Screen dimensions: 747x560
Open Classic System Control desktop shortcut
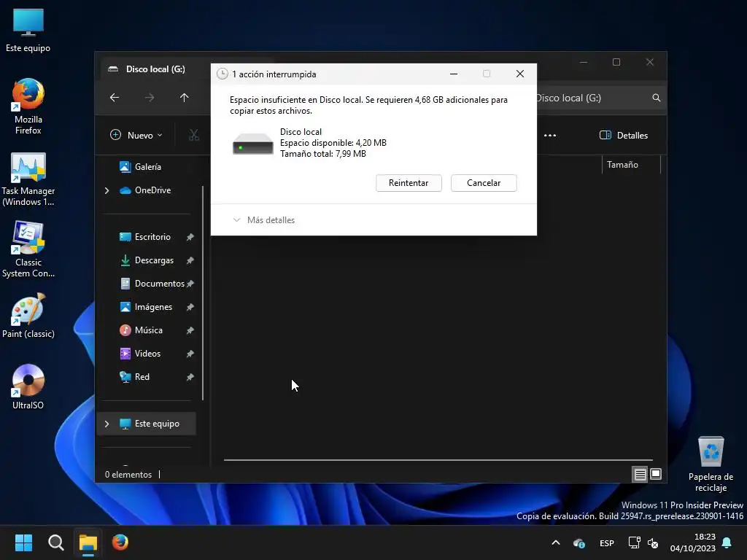click(x=28, y=249)
